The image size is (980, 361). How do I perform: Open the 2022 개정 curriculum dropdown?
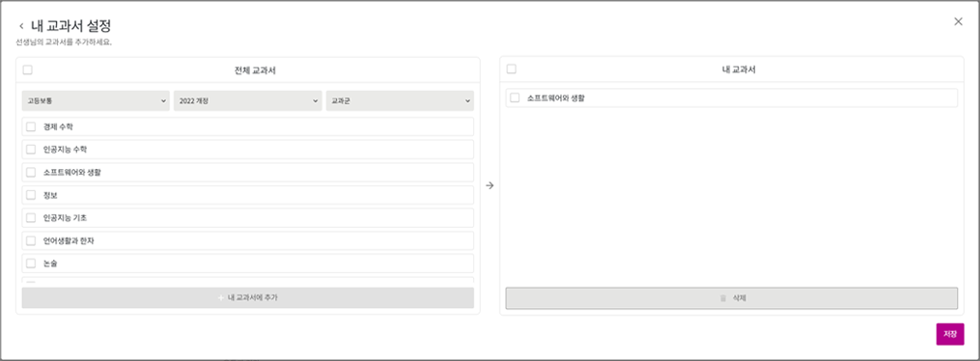click(x=247, y=100)
